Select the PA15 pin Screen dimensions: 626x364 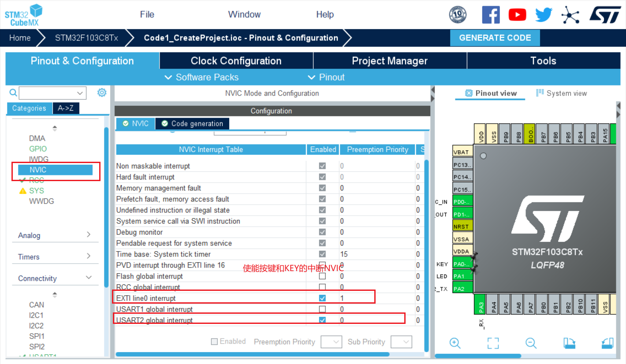tap(605, 134)
